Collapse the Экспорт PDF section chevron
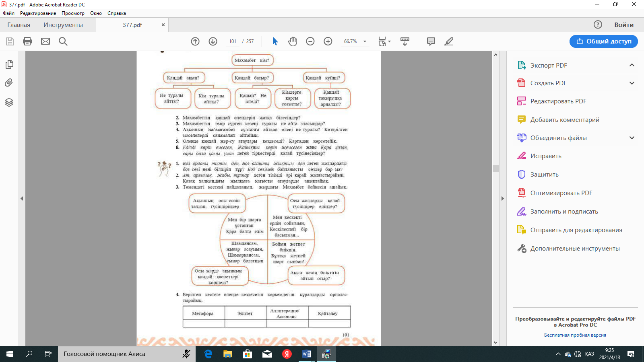Viewport: 644px width, 362px height. coord(632,65)
